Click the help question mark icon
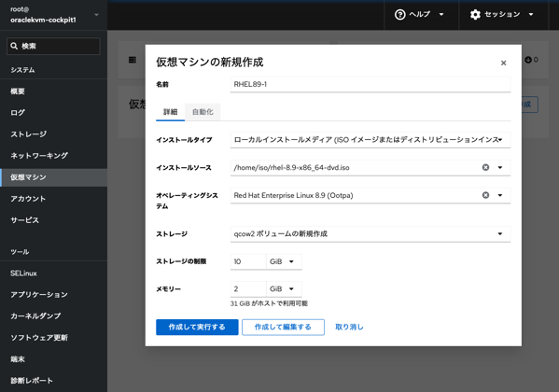Screen dimensions: 559x392 (400, 15)
